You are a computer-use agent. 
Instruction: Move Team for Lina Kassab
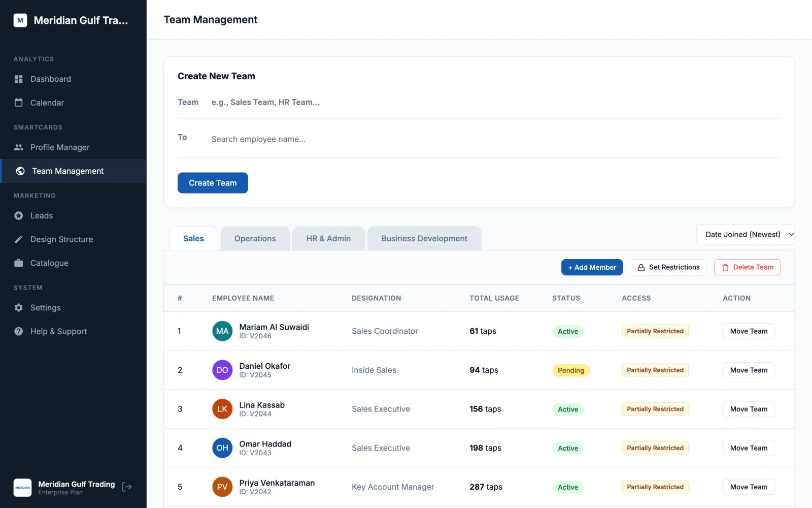pyautogui.click(x=749, y=409)
